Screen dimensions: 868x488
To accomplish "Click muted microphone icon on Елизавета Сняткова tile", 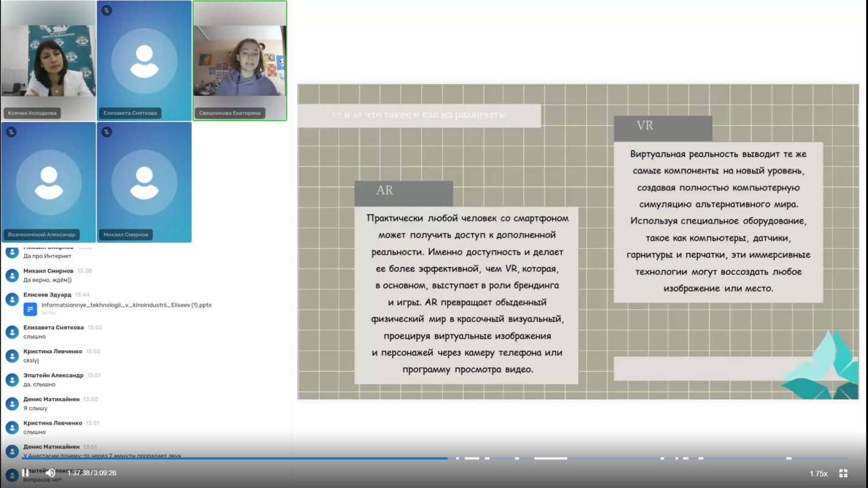I will [107, 10].
